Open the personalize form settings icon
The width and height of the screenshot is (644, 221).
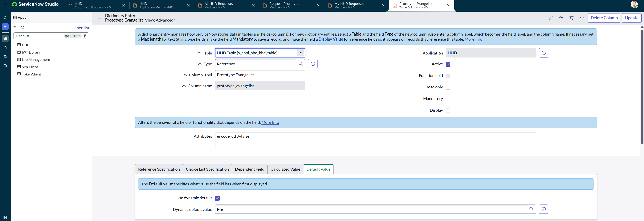[571, 18]
